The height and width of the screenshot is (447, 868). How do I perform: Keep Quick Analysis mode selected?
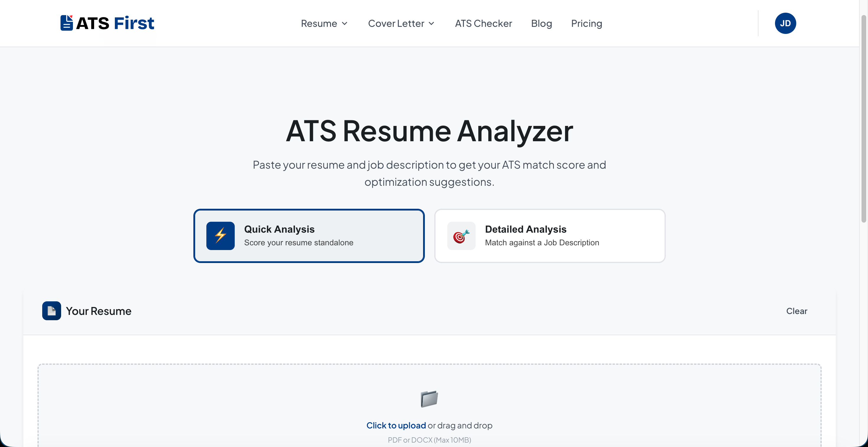(309, 236)
